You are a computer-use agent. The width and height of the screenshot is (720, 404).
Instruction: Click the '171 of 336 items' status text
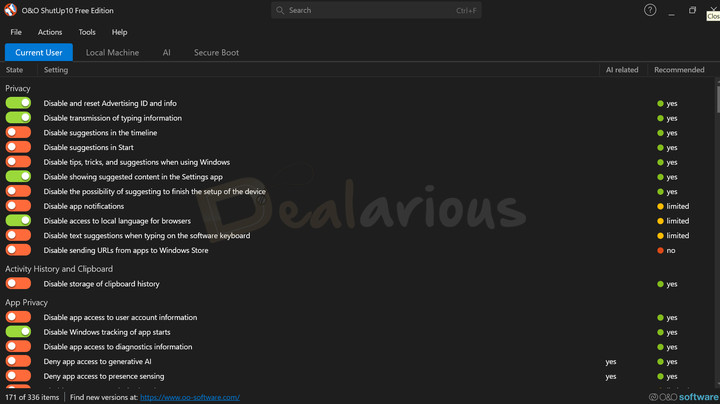[32, 397]
